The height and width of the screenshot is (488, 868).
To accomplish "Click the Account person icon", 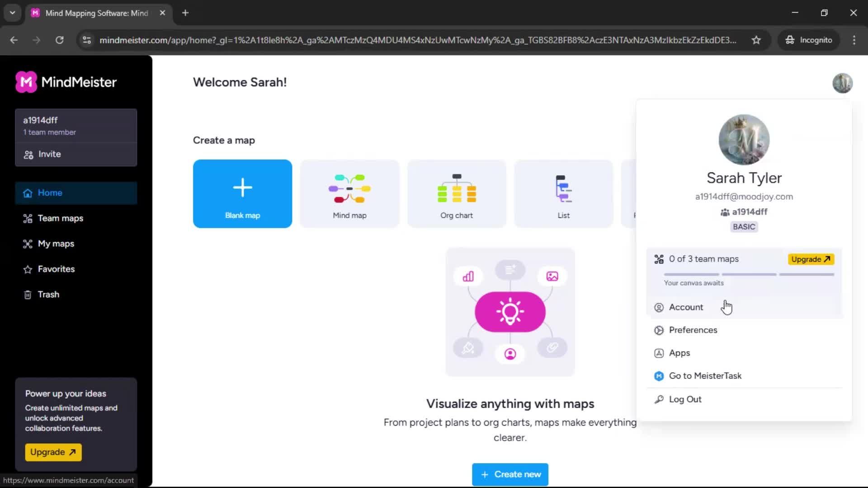I will [659, 307].
